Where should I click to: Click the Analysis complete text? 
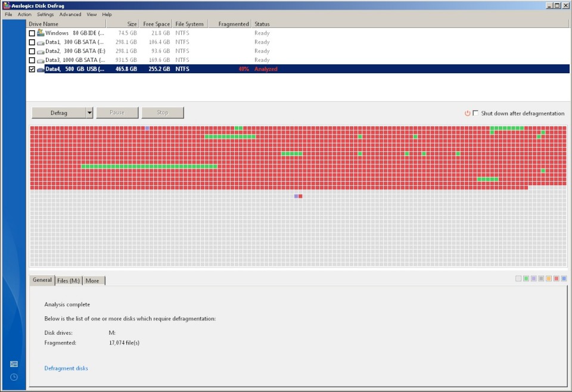click(67, 304)
